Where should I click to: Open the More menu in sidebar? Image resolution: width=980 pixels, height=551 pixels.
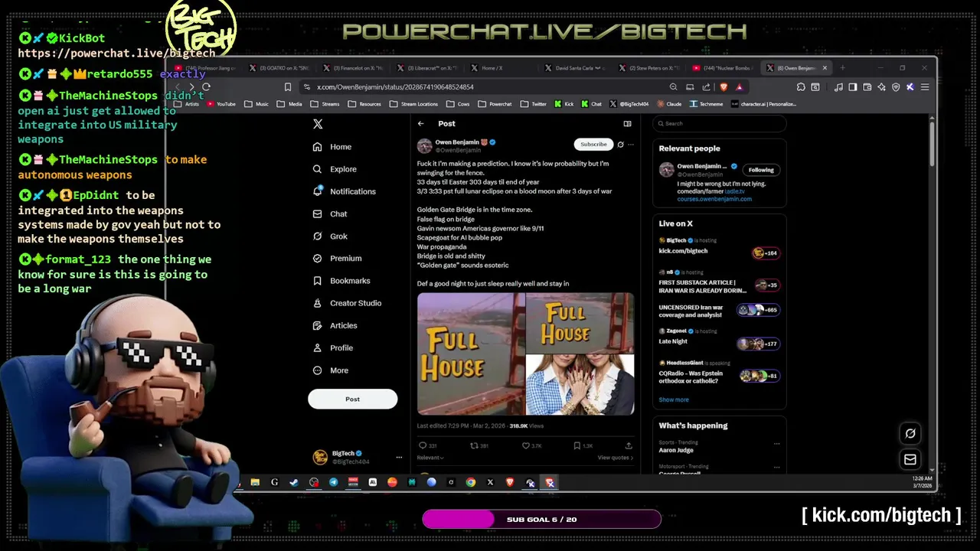click(x=331, y=370)
